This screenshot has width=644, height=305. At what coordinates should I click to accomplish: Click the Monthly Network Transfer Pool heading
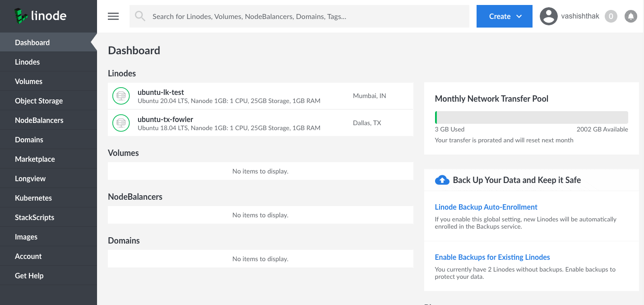491,99
